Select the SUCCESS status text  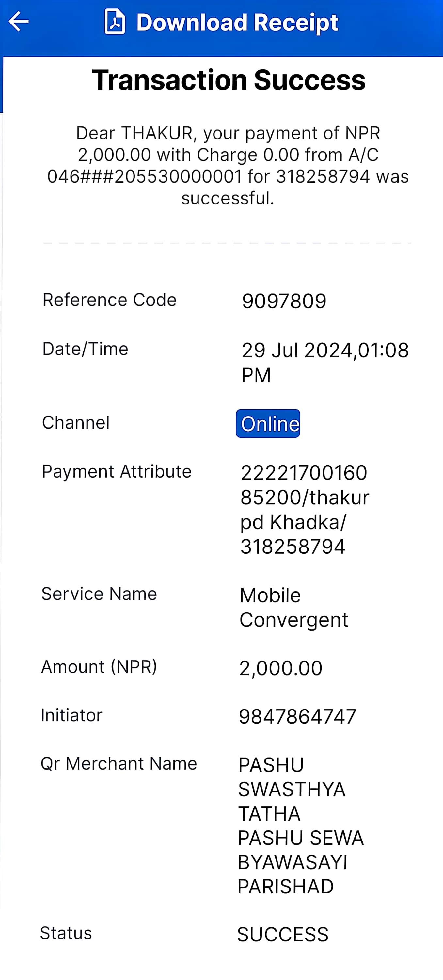[282, 935]
